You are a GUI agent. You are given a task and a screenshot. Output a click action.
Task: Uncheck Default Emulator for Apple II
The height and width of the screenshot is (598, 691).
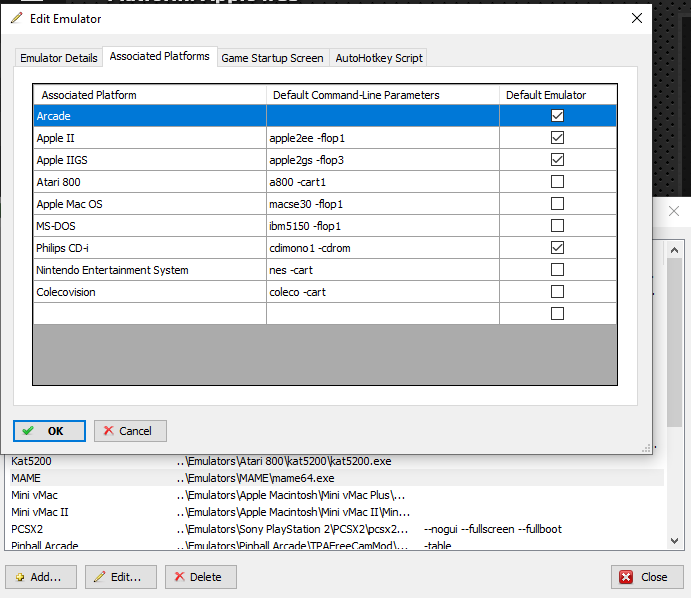coord(557,137)
